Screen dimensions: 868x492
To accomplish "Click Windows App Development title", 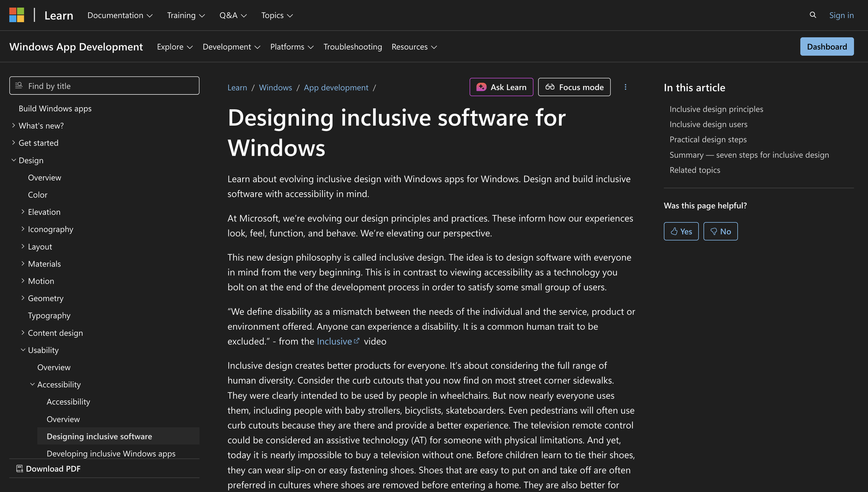I will (76, 47).
